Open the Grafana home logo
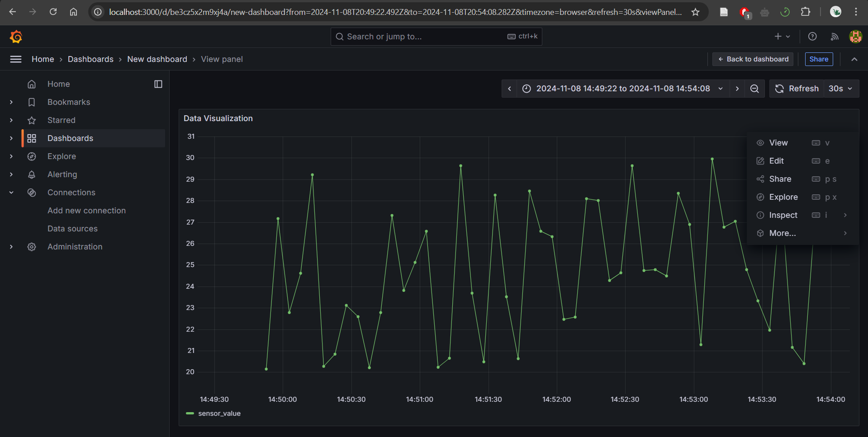The image size is (868, 437). point(16,37)
